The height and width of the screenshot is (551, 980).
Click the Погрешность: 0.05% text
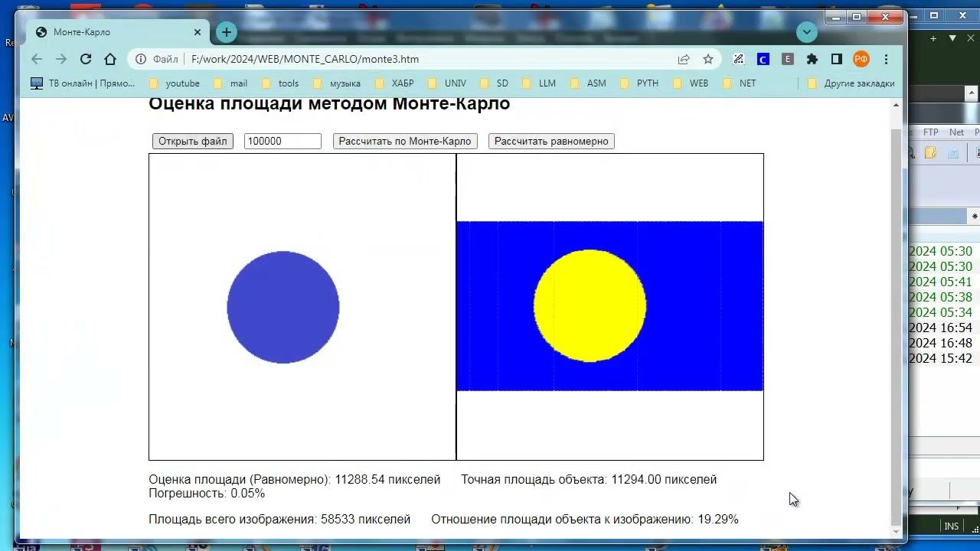[207, 494]
